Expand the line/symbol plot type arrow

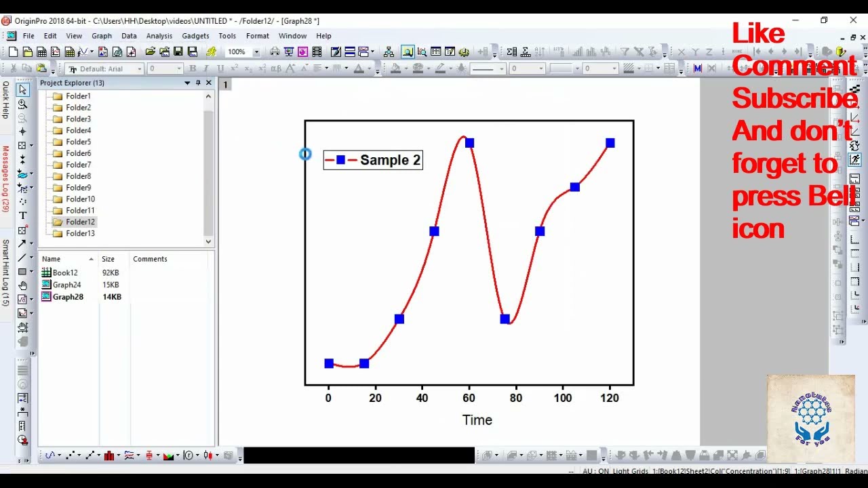(x=99, y=456)
